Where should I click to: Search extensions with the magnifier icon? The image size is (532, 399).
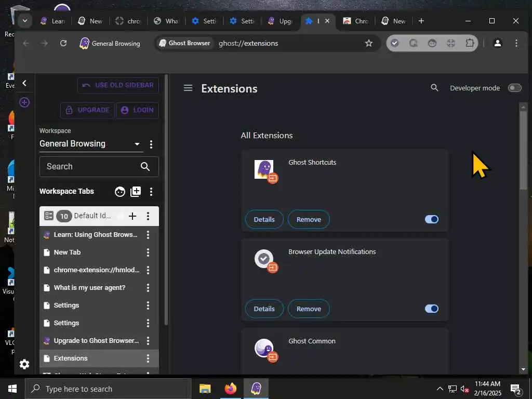pyautogui.click(x=434, y=88)
